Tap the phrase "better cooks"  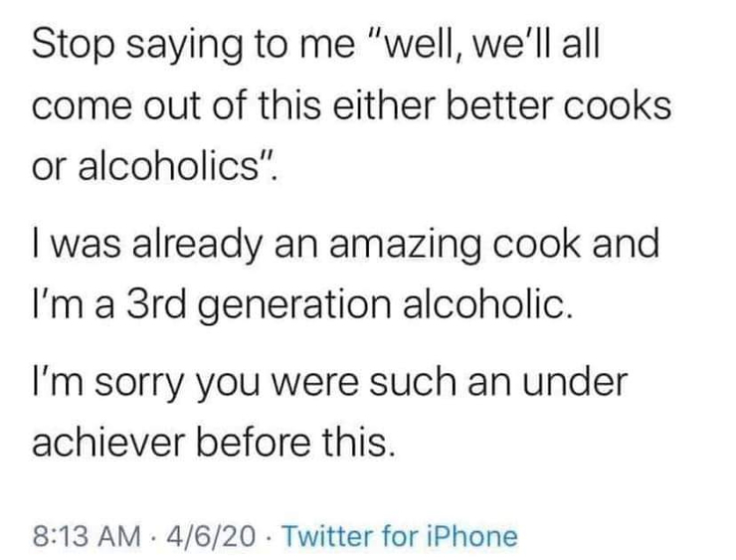[x=558, y=105]
